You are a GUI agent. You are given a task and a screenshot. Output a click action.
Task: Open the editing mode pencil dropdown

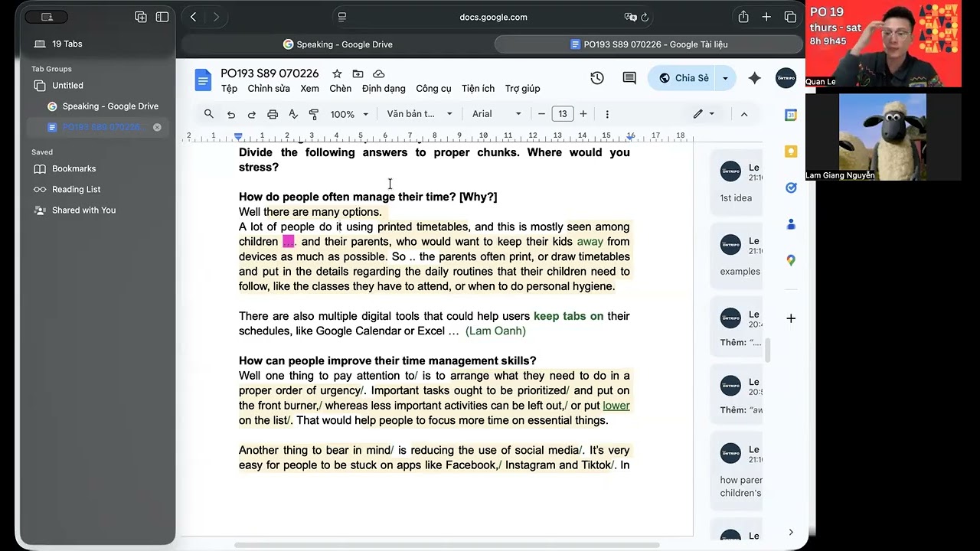pyautogui.click(x=704, y=114)
